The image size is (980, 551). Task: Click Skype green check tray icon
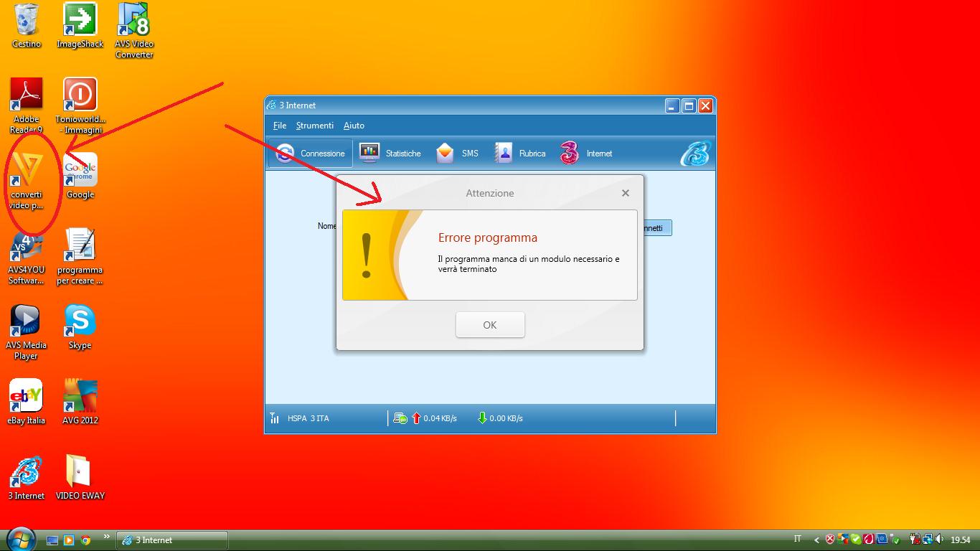856,540
